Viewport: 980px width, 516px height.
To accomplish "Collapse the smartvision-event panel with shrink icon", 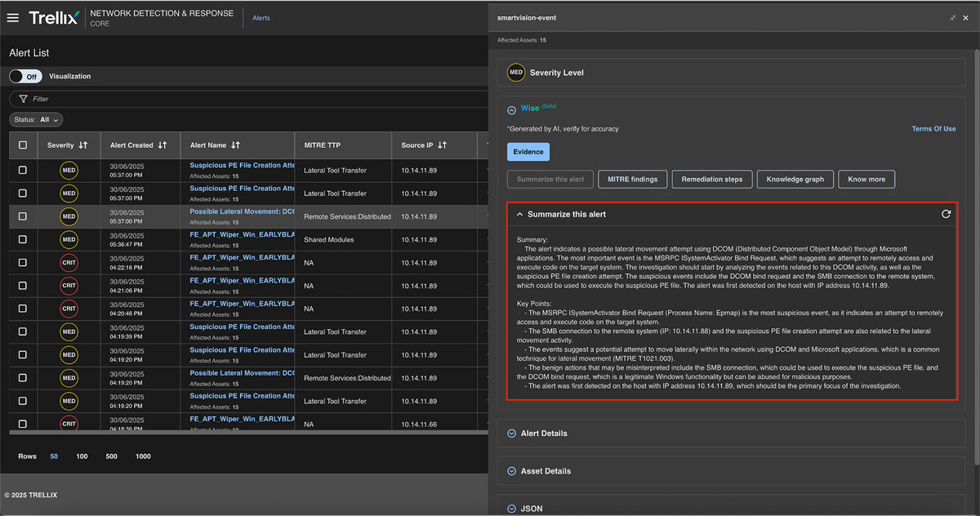I will 952,17.
